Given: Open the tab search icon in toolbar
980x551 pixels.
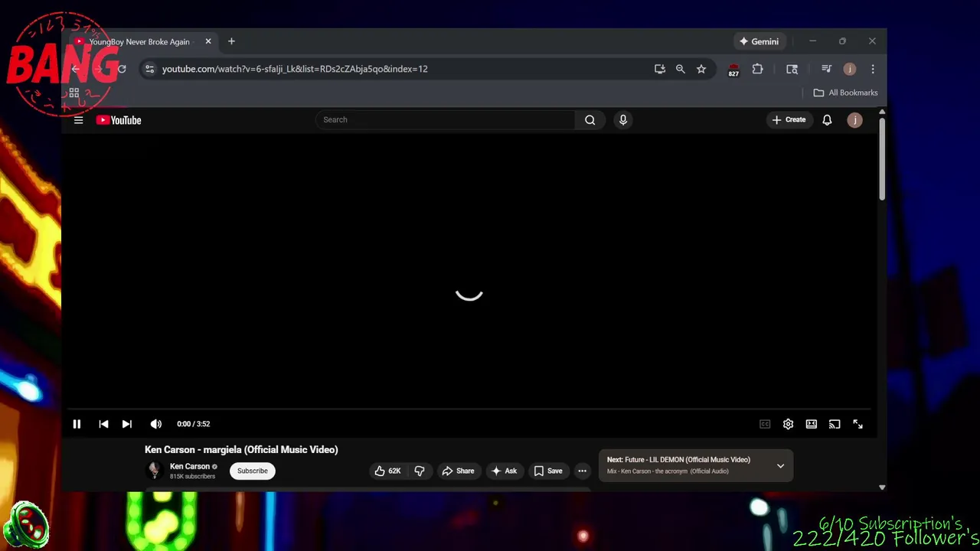Looking at the screenshot, I should pos(792,69).
